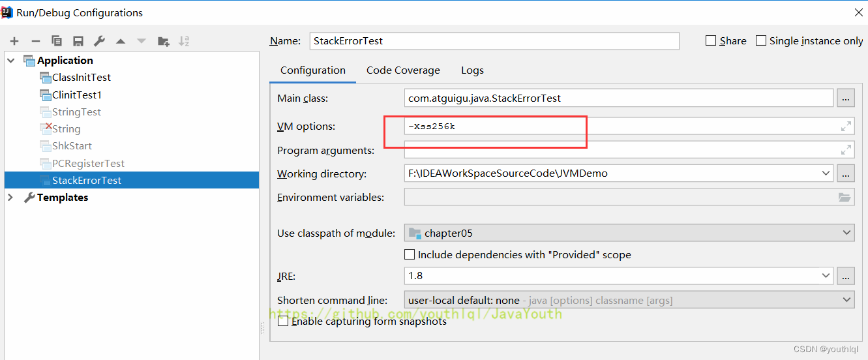The image size is (868, 360).
Task: Sort configurations alphabetically icon
Action: pos(185,41)
